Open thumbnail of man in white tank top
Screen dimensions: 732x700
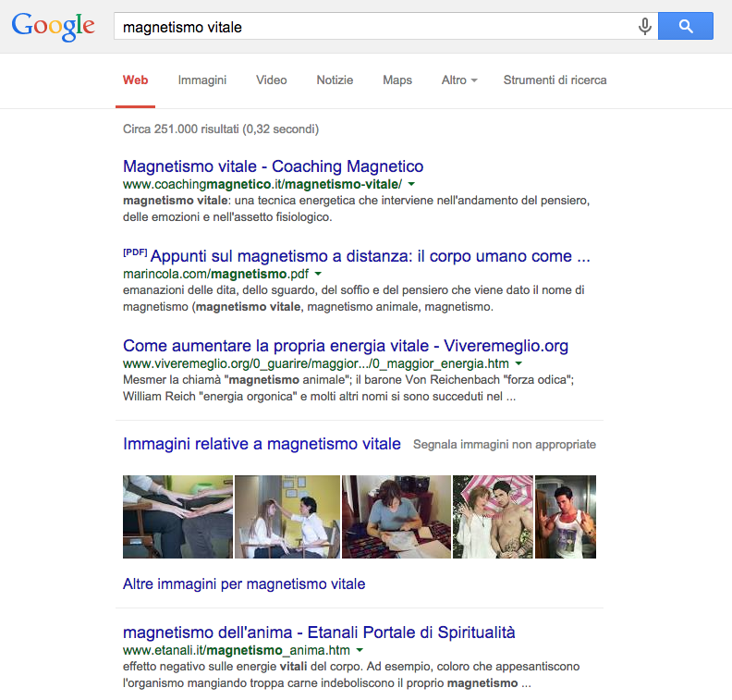(566, 517)
